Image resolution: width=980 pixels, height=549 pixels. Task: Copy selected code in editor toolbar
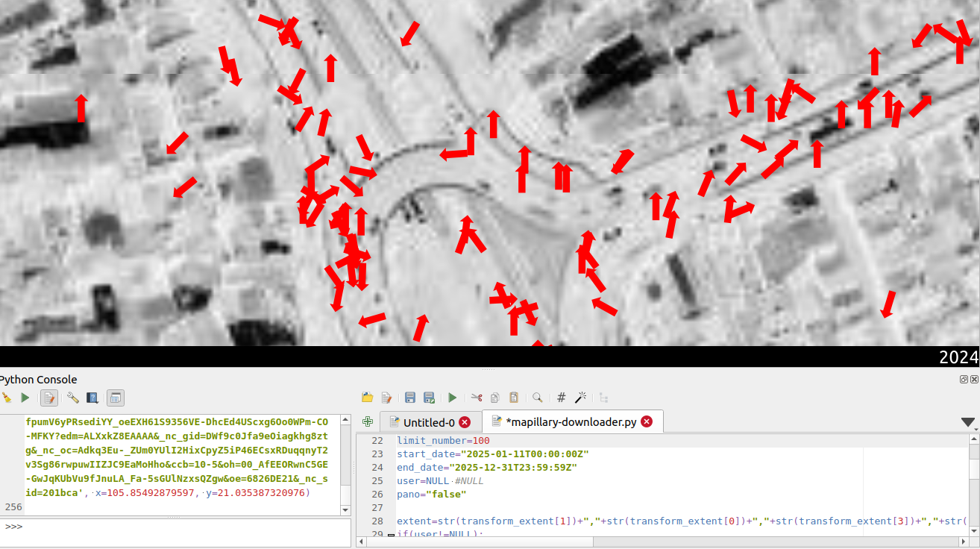tap(495, 398)
